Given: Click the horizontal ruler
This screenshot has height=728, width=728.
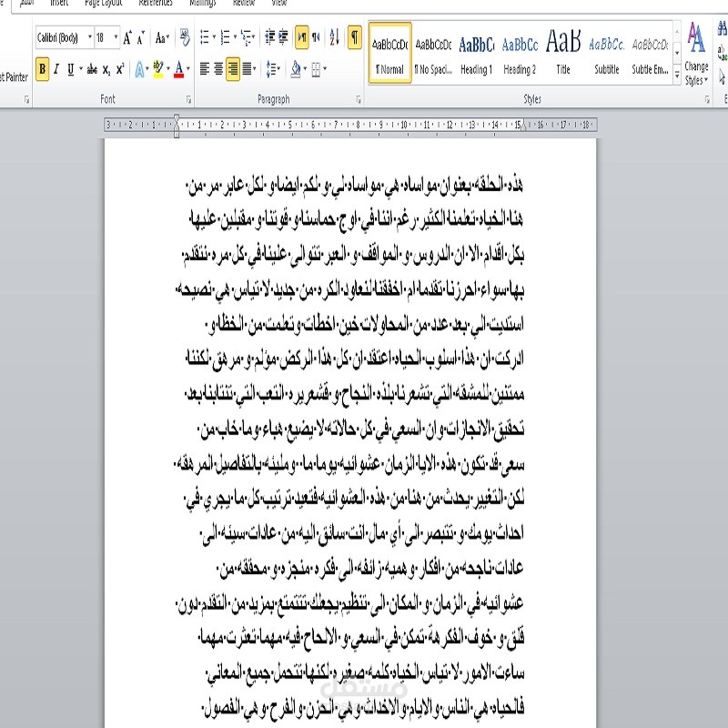Looking at the screenshot, I should [350, 125].
